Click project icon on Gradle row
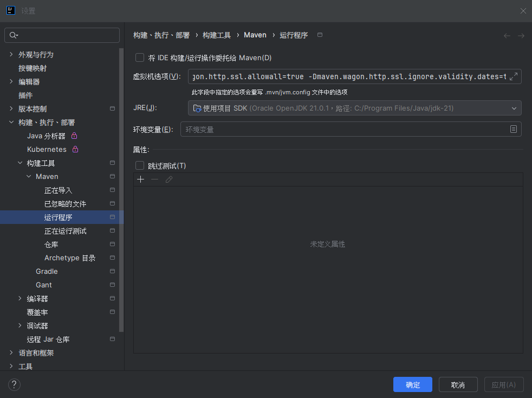Screen dimensions: 532x398 point(112,271)
